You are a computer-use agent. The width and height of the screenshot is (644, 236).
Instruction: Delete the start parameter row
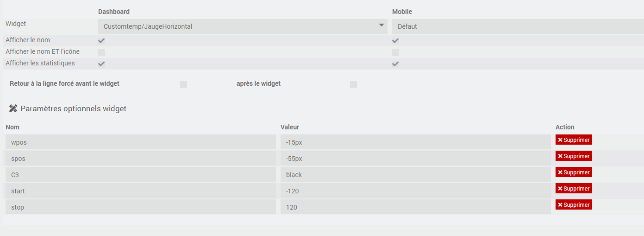pos(574,189)
